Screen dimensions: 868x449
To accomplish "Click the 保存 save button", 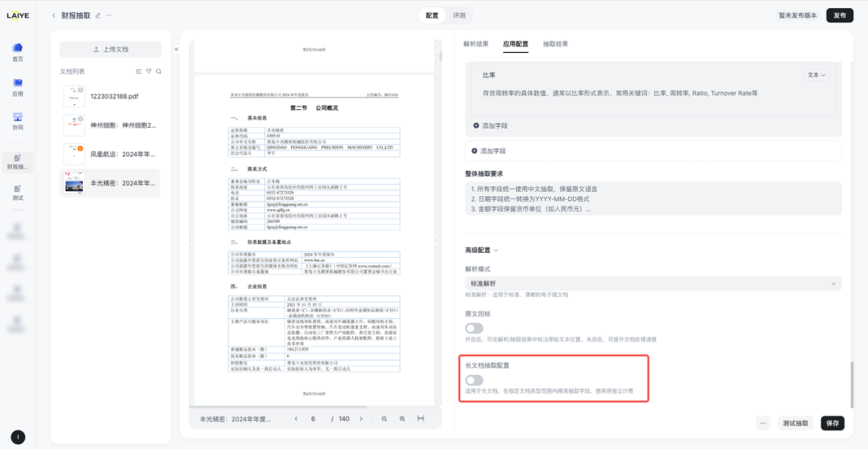I will (832, 422).
